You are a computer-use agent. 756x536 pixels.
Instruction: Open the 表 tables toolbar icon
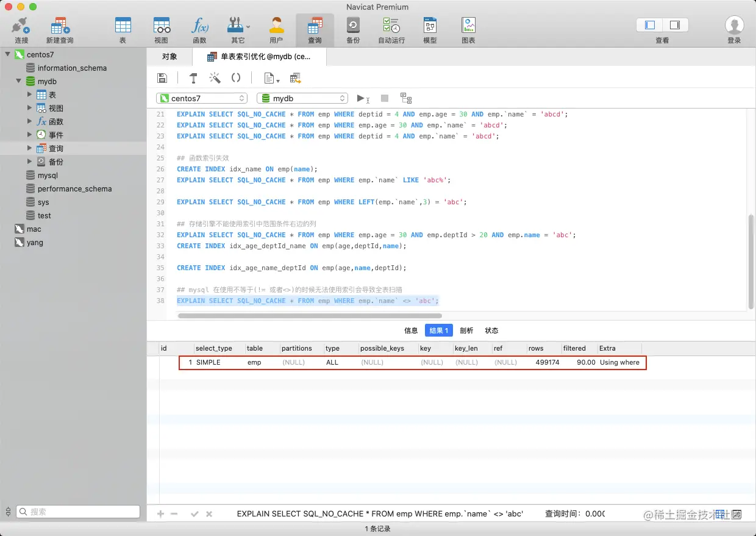pos(123,30)
